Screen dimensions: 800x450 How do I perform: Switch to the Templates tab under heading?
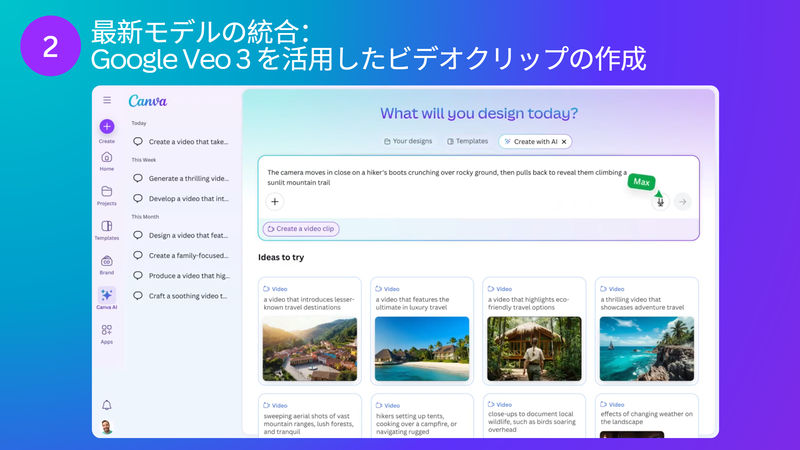click(467, 141)
